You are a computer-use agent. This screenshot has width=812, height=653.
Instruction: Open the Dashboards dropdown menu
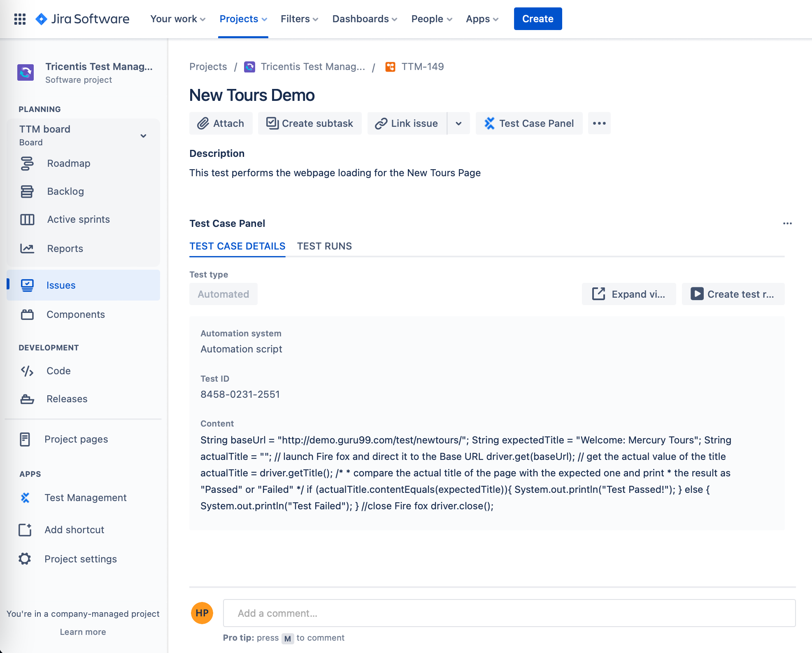365,19
